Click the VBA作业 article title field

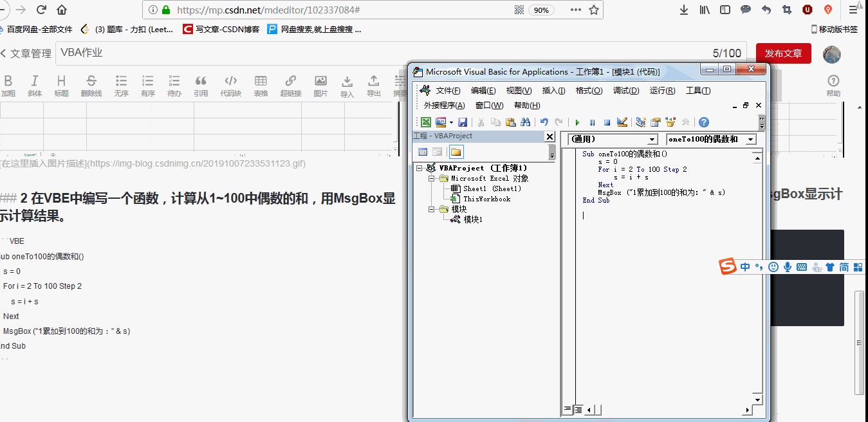[402, 53]
